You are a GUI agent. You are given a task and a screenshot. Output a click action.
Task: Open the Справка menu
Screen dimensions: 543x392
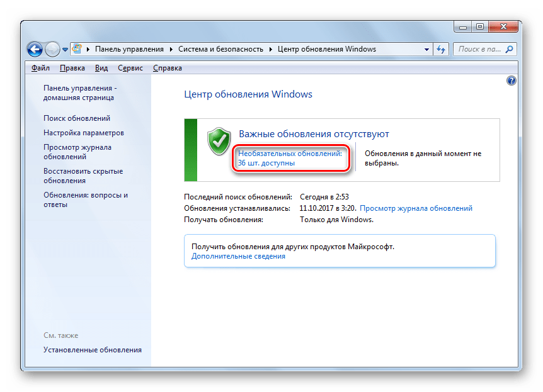pyautogui.click(x=168, y=68)
